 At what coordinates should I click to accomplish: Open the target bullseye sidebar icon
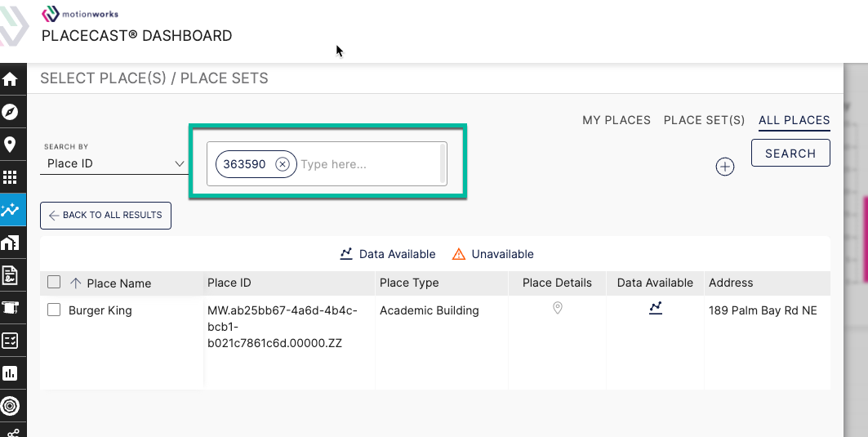click(x=10, y=406)
